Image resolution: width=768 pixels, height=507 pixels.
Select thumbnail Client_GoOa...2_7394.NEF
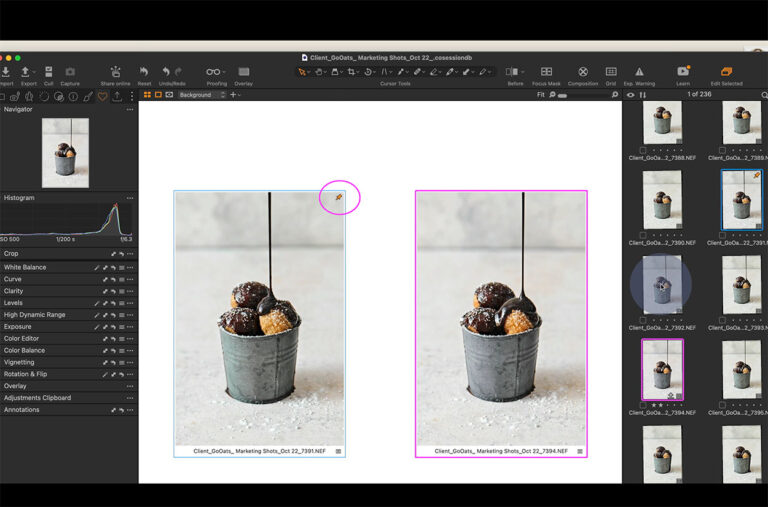pyautogui.click(x=662, y=370)
